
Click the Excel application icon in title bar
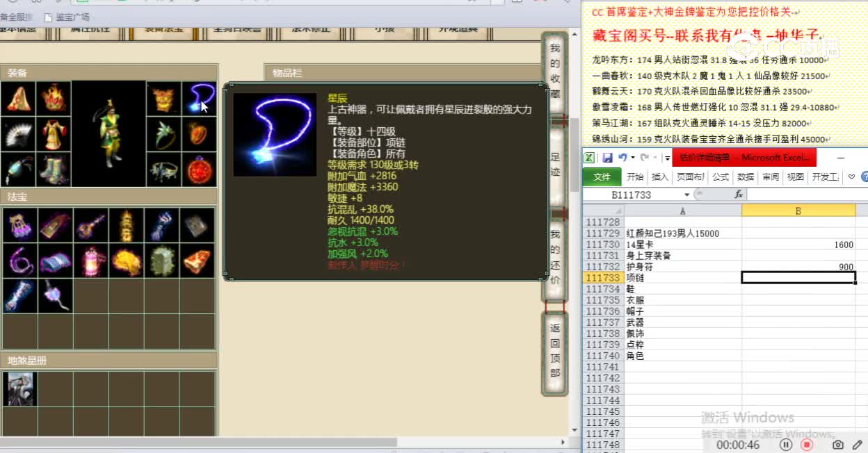[x=588, y=158]
